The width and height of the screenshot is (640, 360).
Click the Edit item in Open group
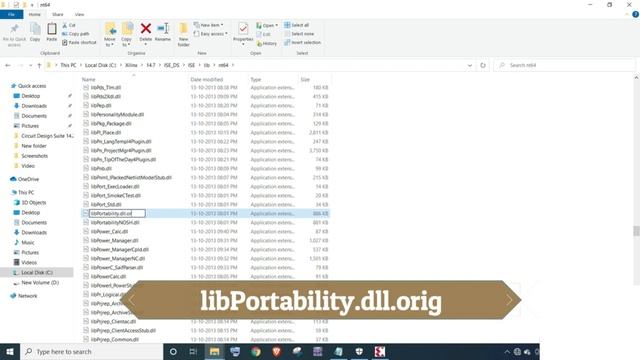[264, 34]
